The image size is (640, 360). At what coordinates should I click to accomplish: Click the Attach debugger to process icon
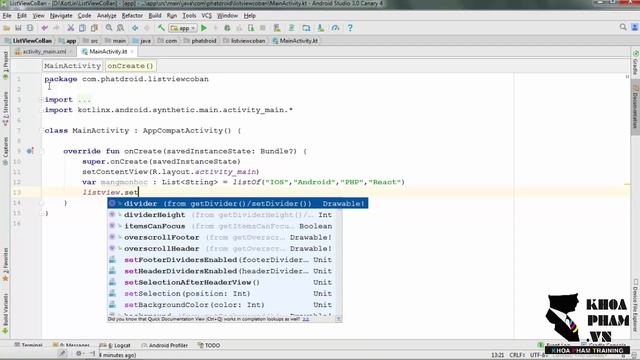pyautogui.click(x=251, y=28)
